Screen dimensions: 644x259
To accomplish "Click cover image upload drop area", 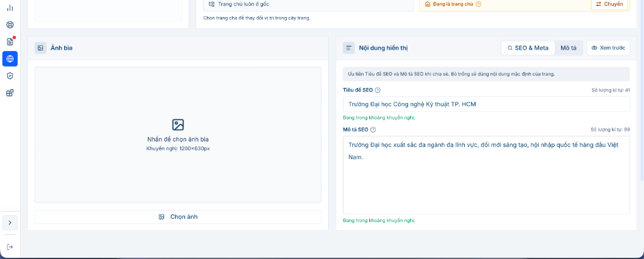I will [x=178, y=135].
